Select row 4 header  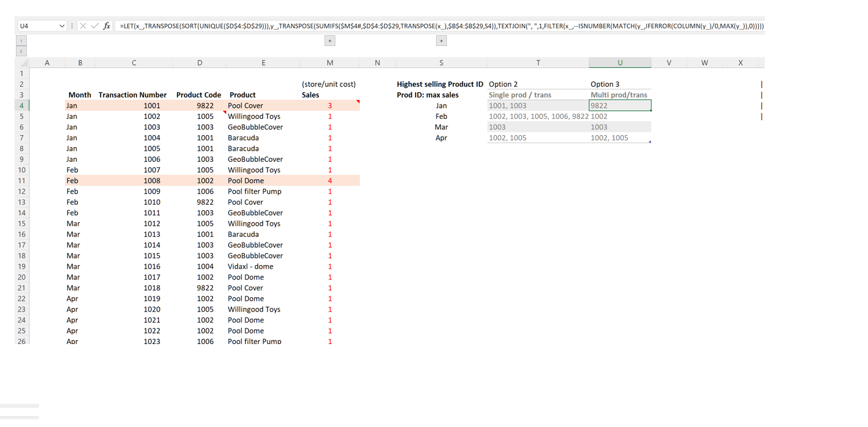coord(21,106)
